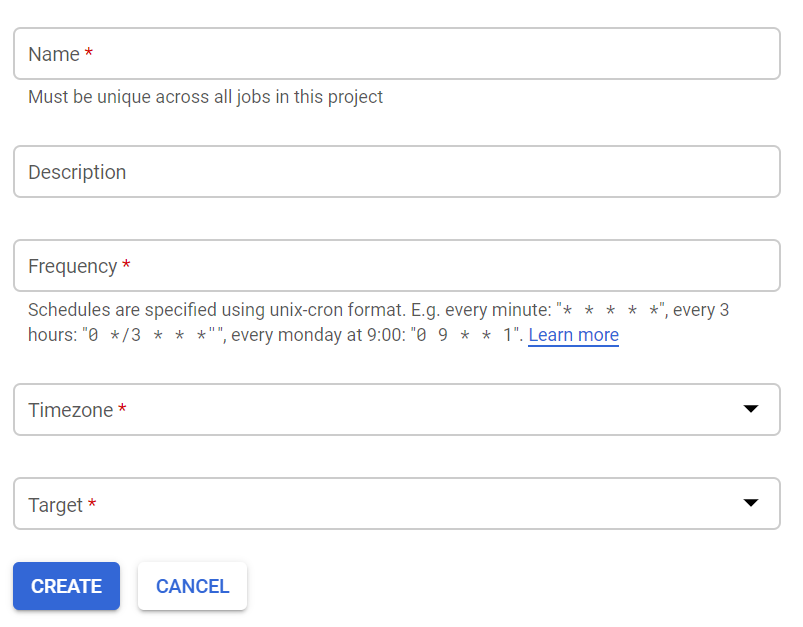Image resolution: width=803 pixels, height=627 pixels.
Task: Open the Timezone dropdown
Action: pos(396,410)
